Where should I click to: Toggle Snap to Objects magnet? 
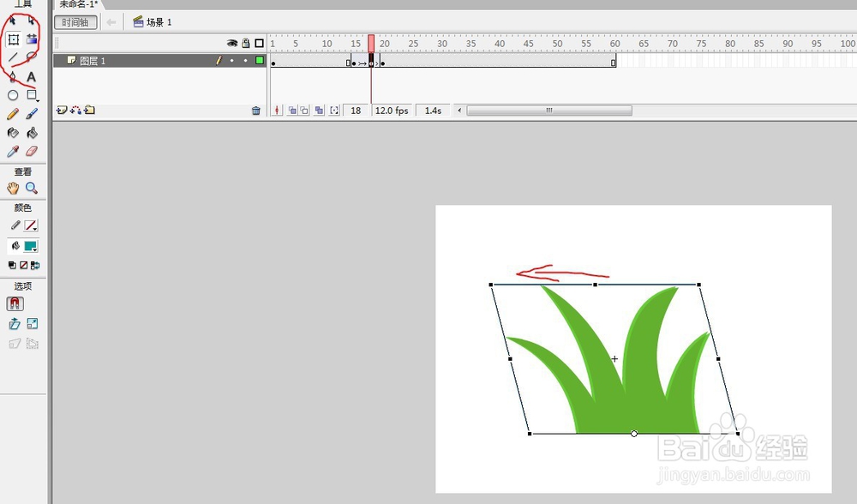click(x=15, y=304)
